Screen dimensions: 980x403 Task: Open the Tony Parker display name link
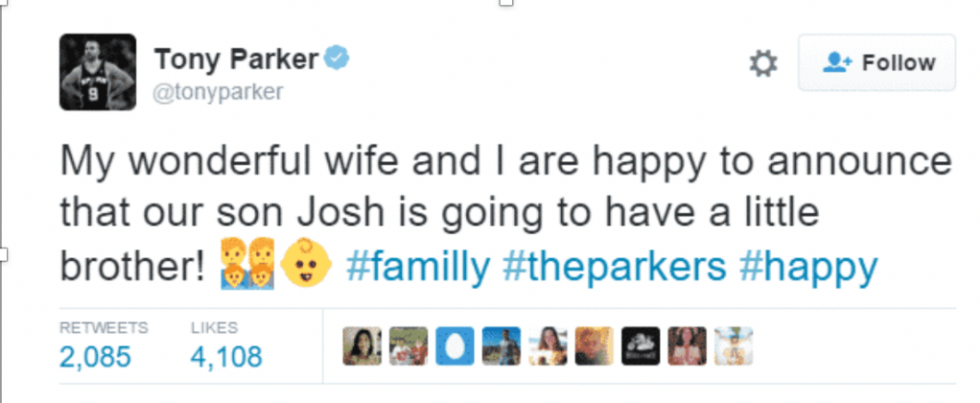(236, 59)
